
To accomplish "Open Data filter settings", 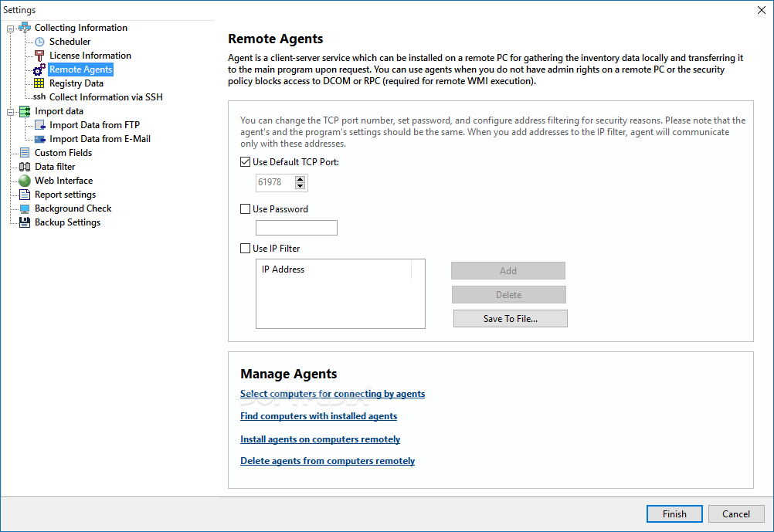I will (x=55, y=167).
